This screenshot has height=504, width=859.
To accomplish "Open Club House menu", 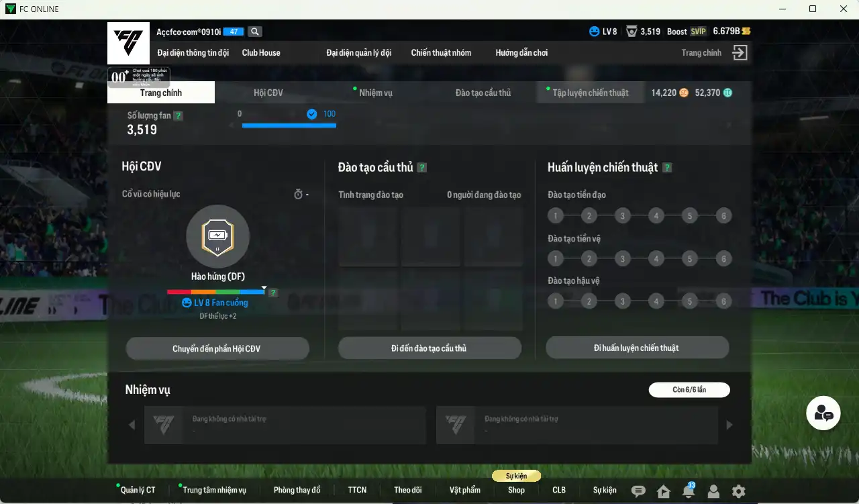I will [x=261, y=52].
